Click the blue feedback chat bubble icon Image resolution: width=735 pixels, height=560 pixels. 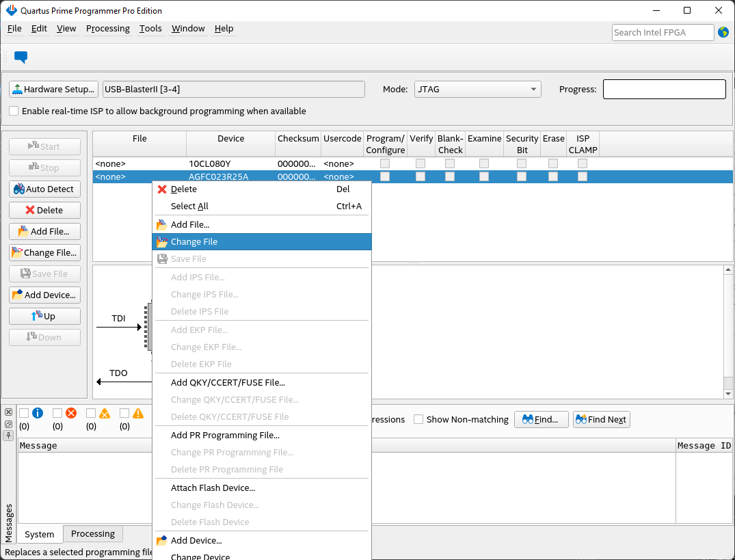[21, 57]
